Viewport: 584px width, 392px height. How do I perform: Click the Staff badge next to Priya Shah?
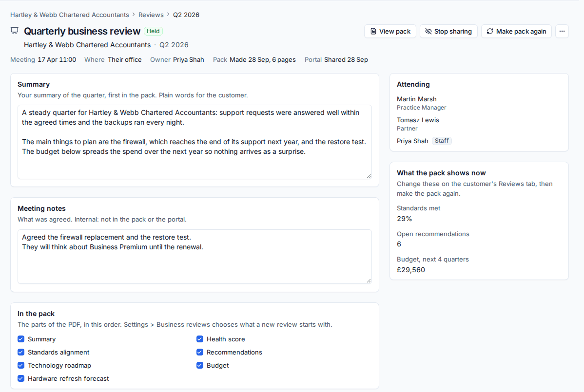442,141
